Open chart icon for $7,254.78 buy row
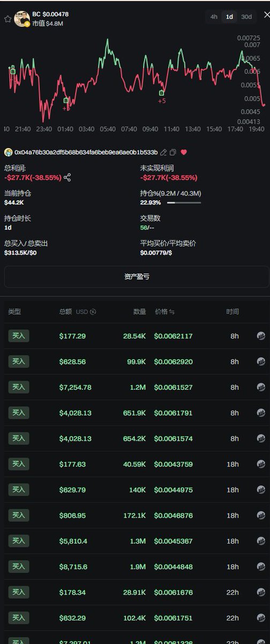Image resolution: width=270 pixels, height=644 pixels. pos(261,387)
